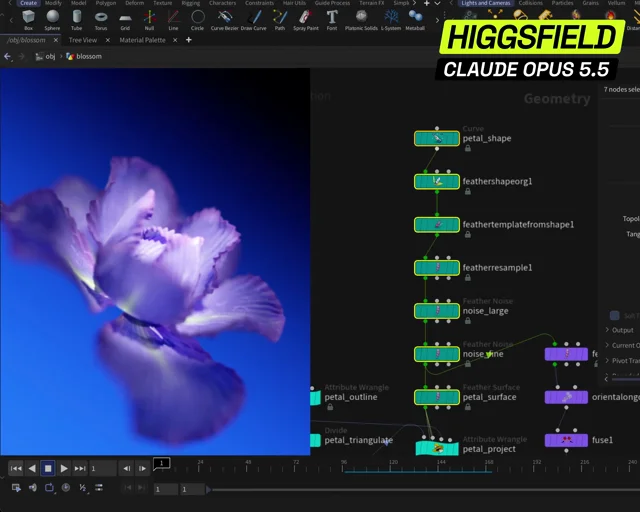Close the Material Palette pane tab
The width and height of the screenshot is (640, 512).
point(175,40)
